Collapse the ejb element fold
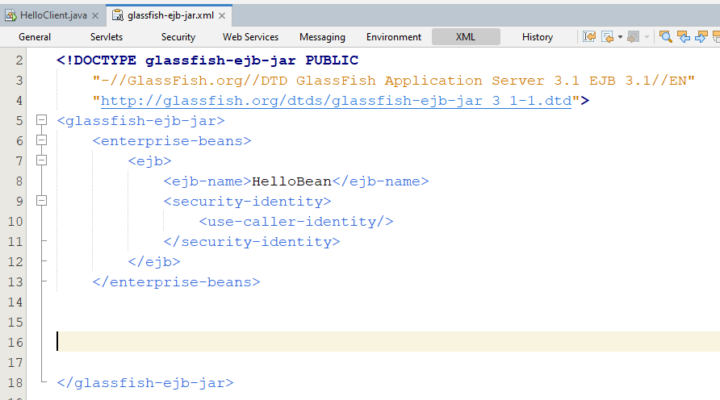This screenshot has height=400, width=720. click(x=41, y=161)
